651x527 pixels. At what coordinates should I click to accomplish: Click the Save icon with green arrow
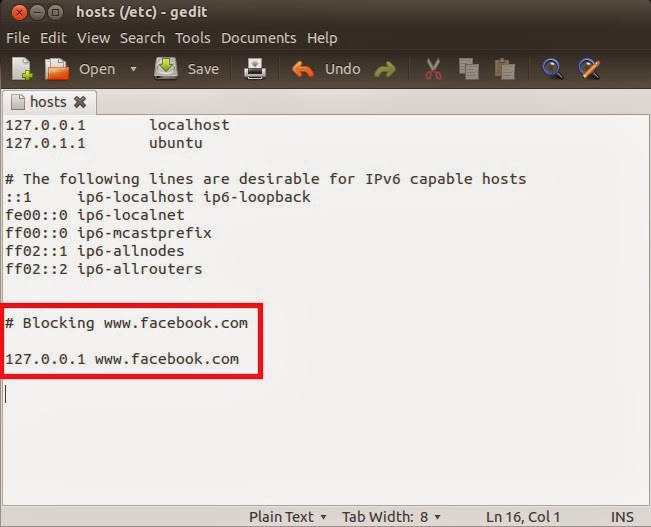pyautogui.click(x=166, y=69)
